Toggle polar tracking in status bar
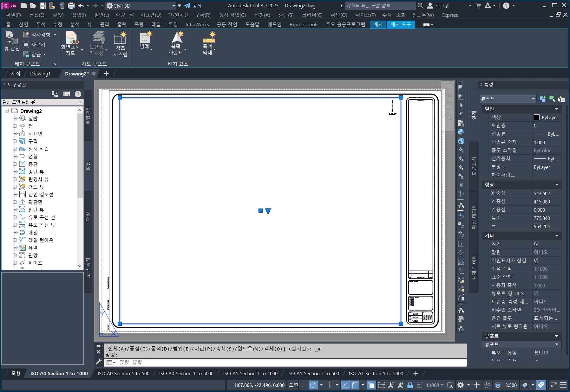This screenshot has height=392, width=570. (x=313, y=385)
